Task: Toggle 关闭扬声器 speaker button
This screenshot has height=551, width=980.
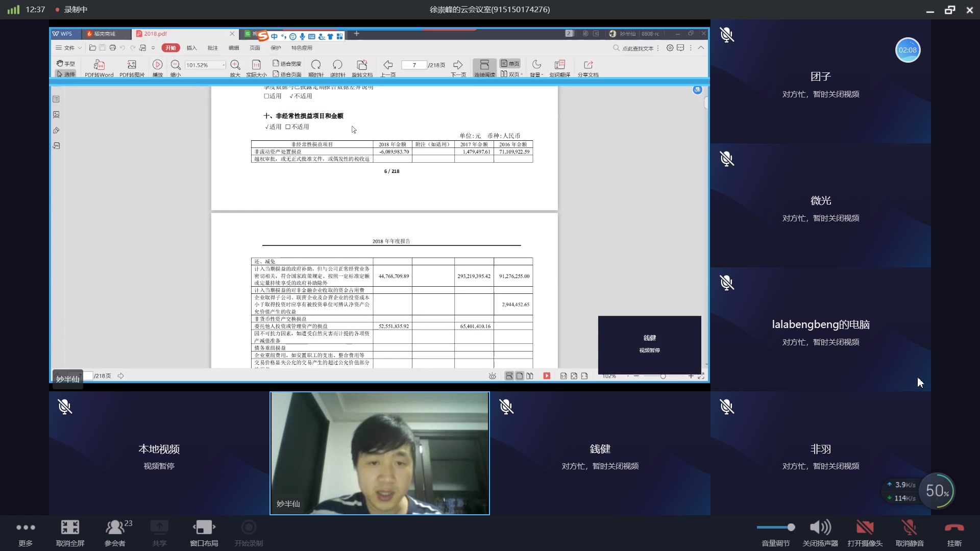Action: tap(820, 533)
